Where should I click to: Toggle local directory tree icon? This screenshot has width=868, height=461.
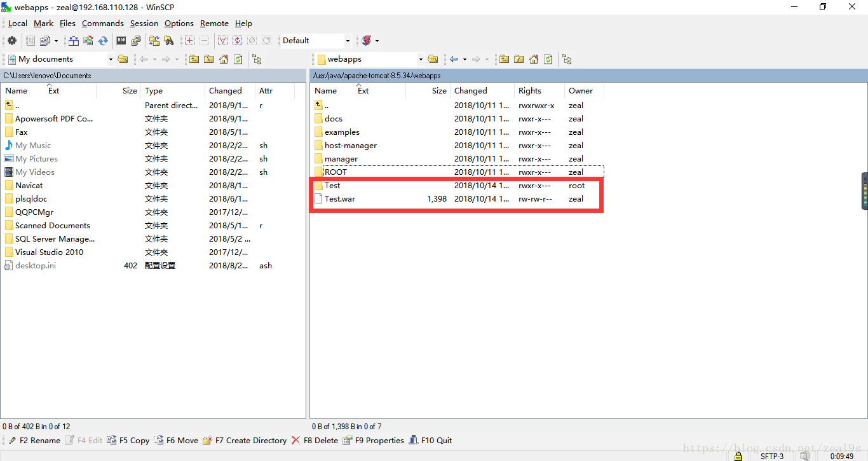tap(257, 59)
